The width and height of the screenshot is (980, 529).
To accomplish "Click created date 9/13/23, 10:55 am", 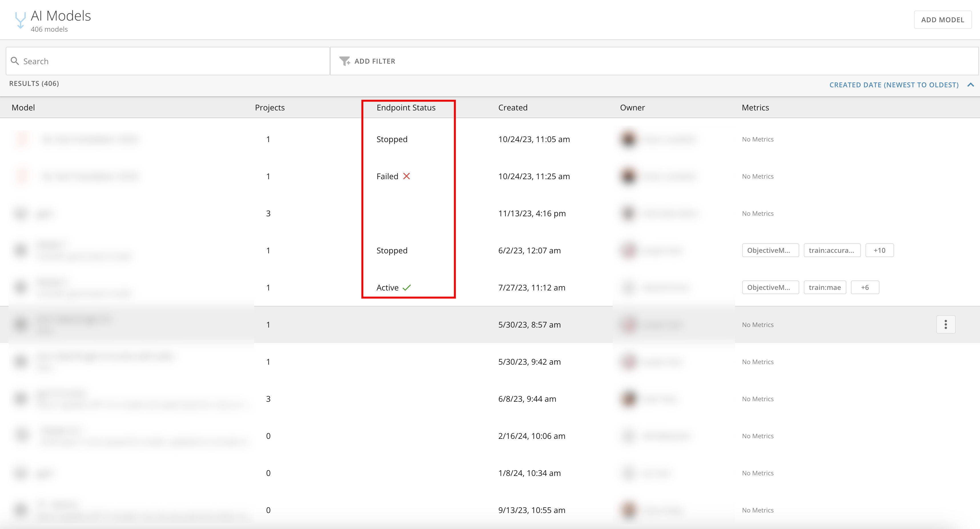I will click(x=531, y=510).
